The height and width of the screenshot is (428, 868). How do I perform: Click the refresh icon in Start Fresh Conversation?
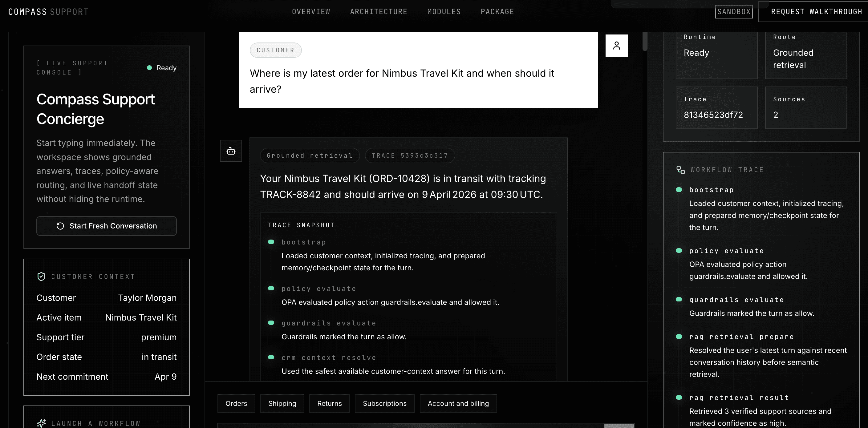pos(60,226)
